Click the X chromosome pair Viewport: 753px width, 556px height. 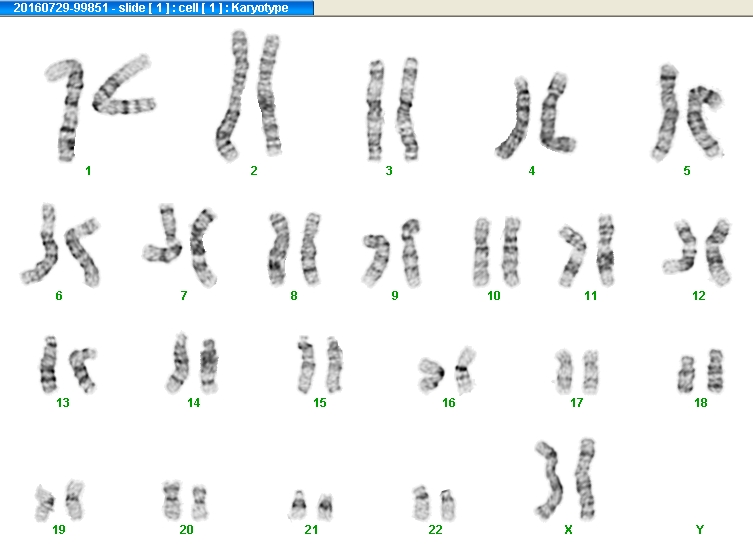pos(566,479)
